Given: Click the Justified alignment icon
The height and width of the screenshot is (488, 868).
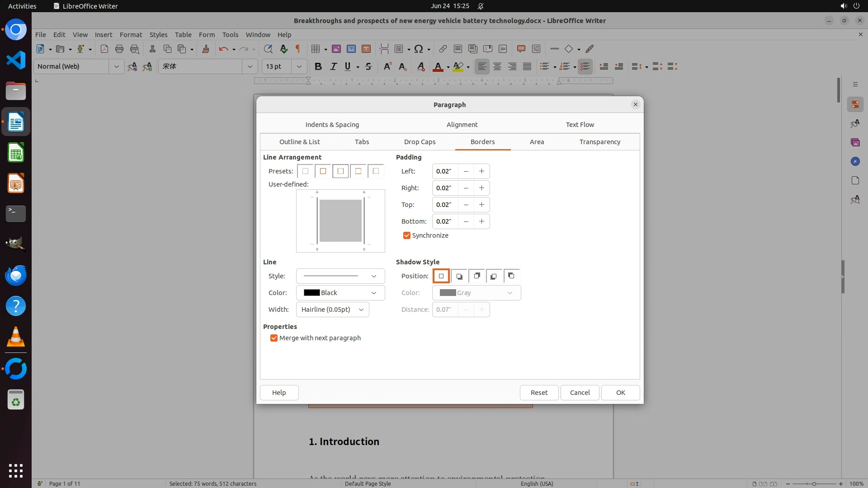Looking at the screenshot, I should tap(527, 66).
